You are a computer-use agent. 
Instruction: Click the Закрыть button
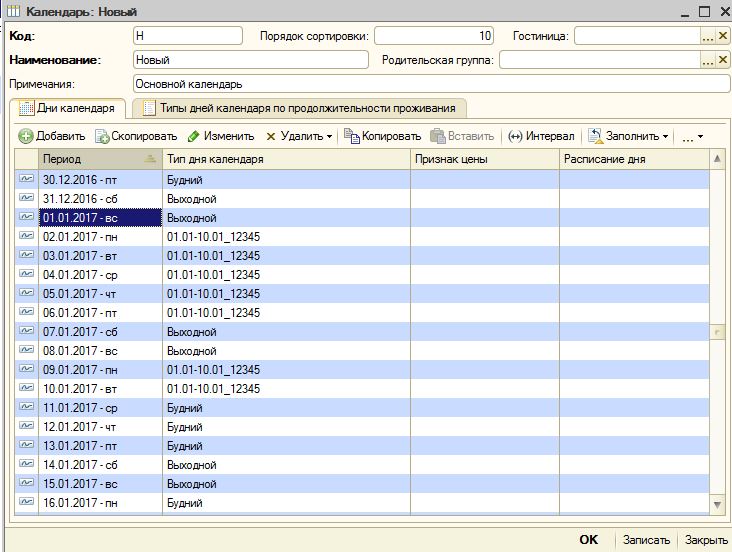pos(706,540)
